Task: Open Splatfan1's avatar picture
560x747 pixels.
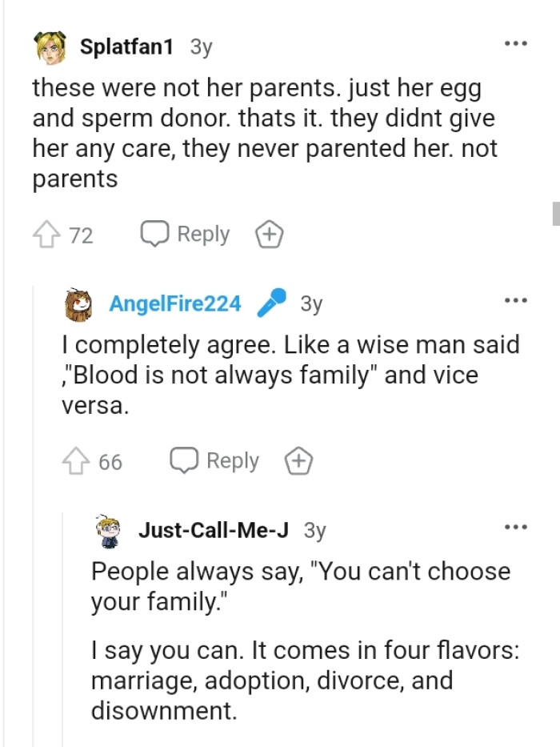Action: coord(48,44)
